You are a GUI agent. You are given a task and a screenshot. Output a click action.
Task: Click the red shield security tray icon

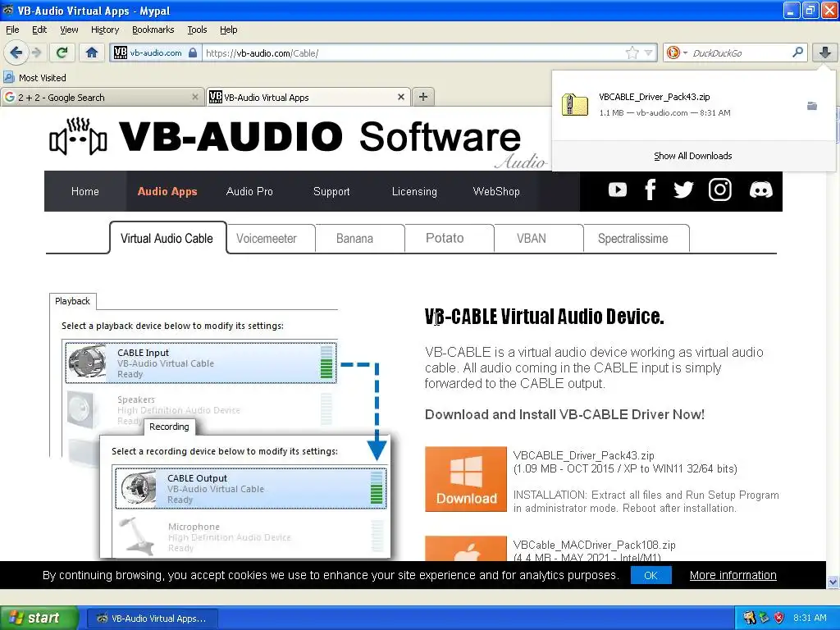[x=779, y=618]
